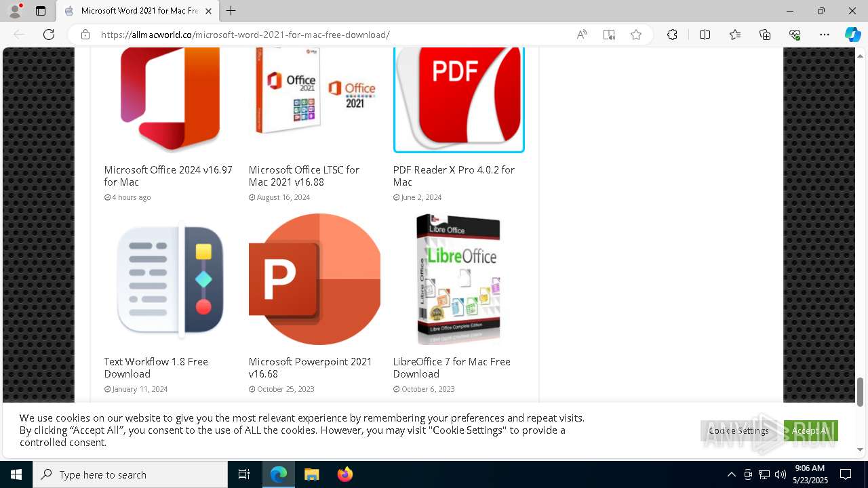Screen dimensions: 868x488
Task: Open Microsoft Office 2024 v16.97 link
Action: pyautogui.click(x=168, y=176)
